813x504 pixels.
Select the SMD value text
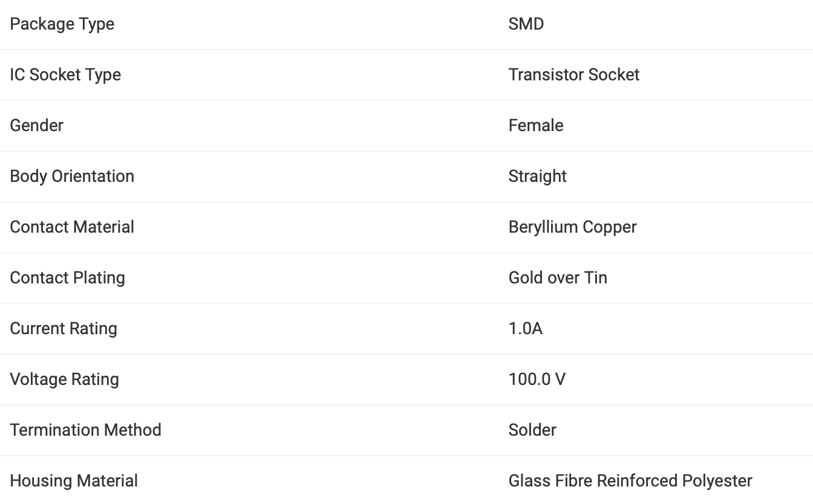pos(526,24)
